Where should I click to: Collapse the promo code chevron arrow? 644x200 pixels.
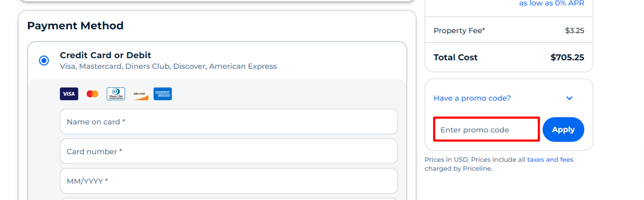click(570, 99)
